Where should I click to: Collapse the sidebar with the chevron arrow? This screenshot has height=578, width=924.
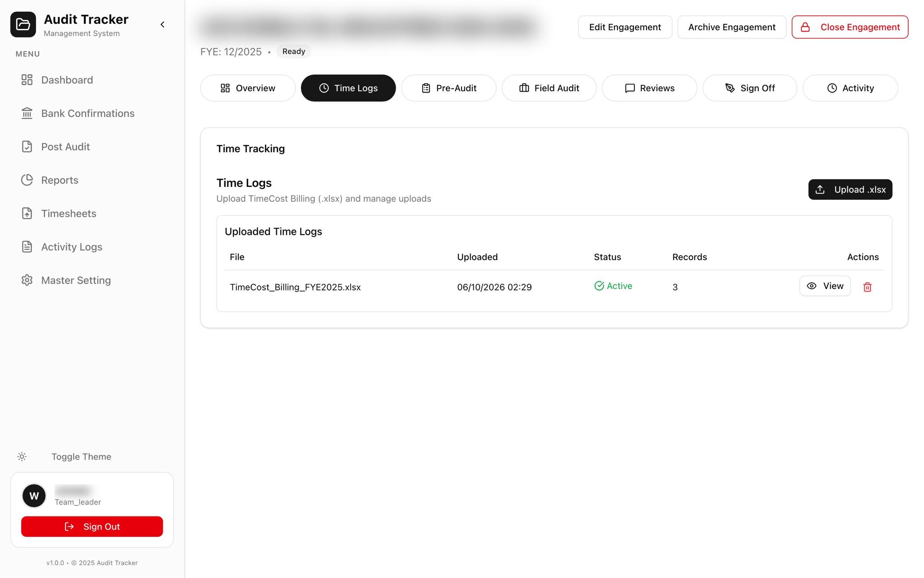click(162, 24)
